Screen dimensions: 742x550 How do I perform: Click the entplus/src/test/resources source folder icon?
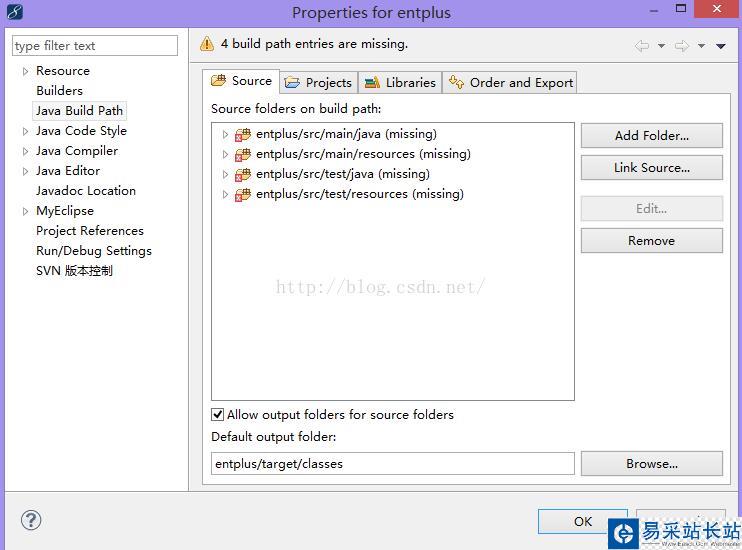243,195
